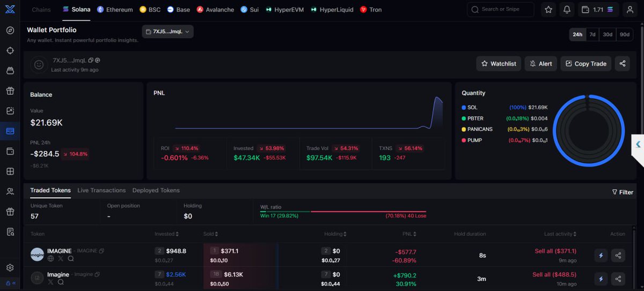
Task: Expand the 7XJ5...JmqL wallet dropdown
Action: pos(168,32)
